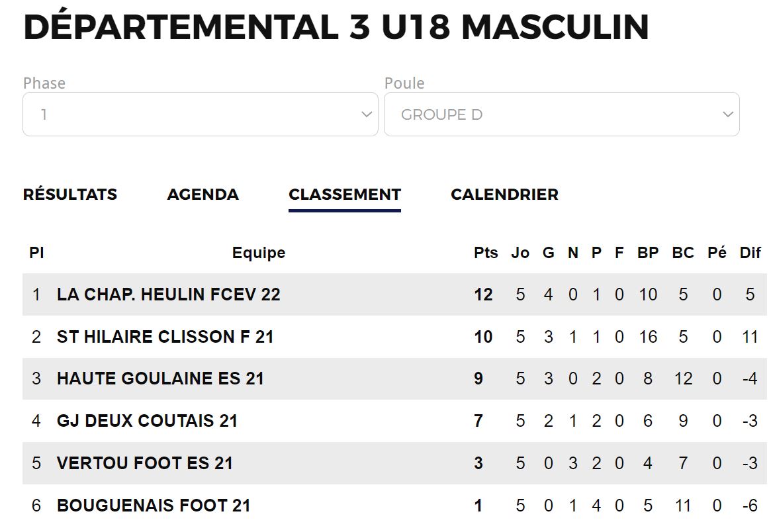The height and width of the screenshot is (532, 771).
Task: Click the BP column header
Action: [x=648, y=253]
